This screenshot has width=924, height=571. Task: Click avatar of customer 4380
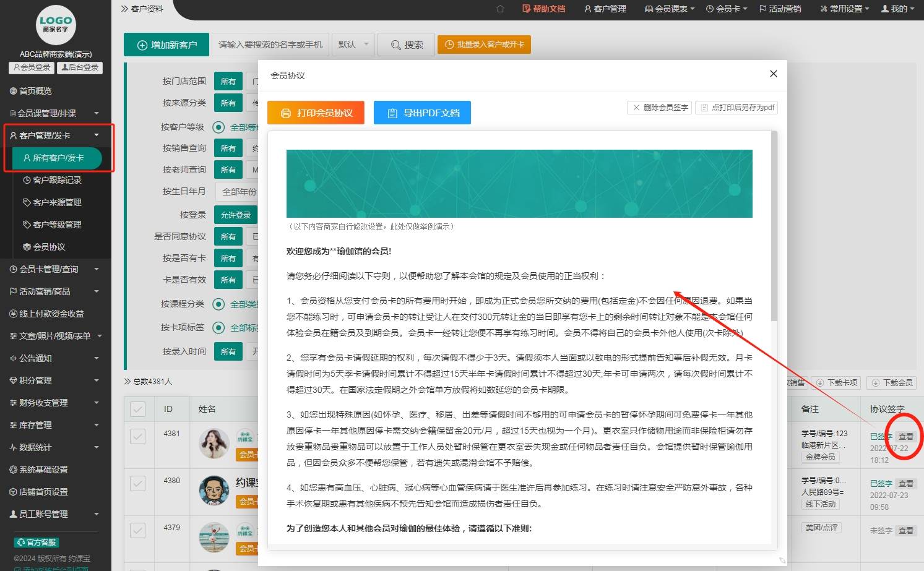(214, 491)
